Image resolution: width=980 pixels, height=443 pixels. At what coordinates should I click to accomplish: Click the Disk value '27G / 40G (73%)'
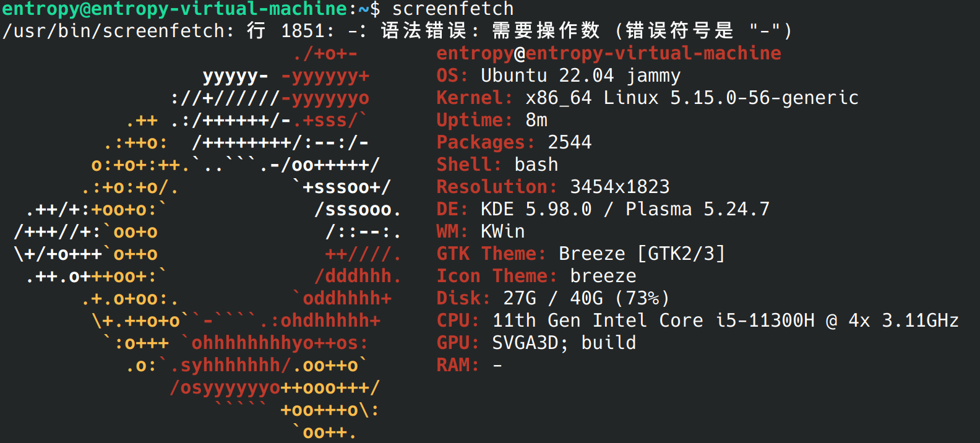[587, 298]
